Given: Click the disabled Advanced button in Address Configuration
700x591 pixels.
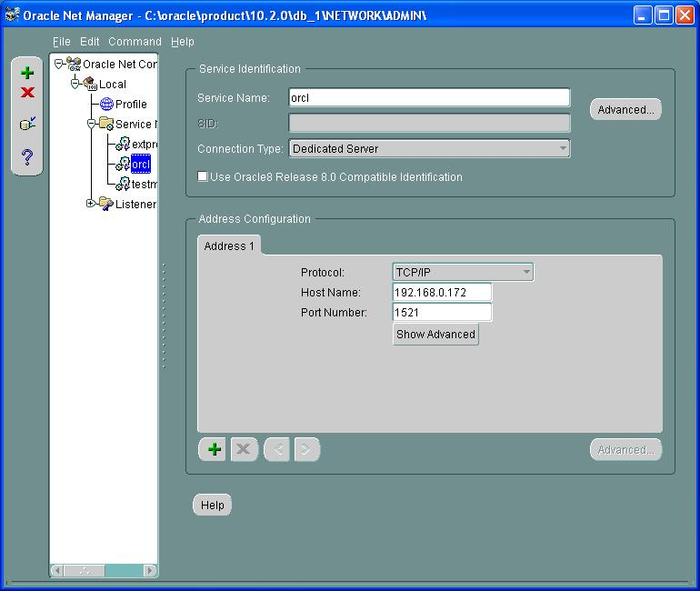Looking at the screenshot, I should [x=625, y=449].
